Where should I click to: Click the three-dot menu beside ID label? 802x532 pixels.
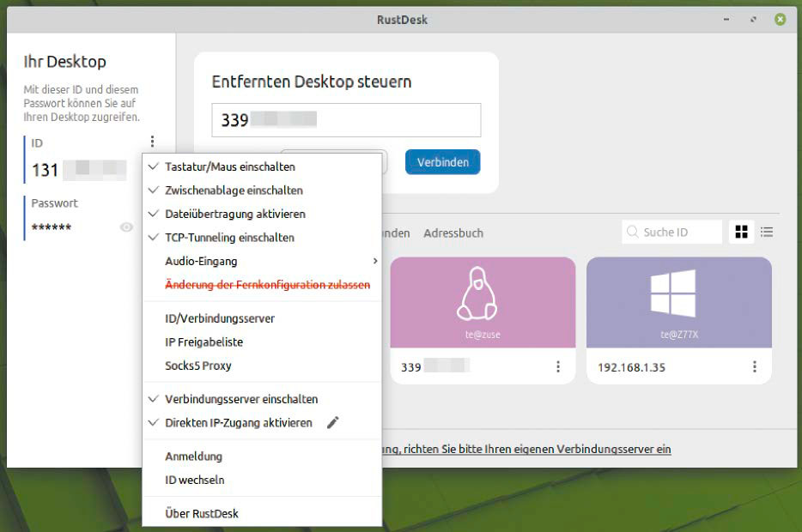coord(152,141)
